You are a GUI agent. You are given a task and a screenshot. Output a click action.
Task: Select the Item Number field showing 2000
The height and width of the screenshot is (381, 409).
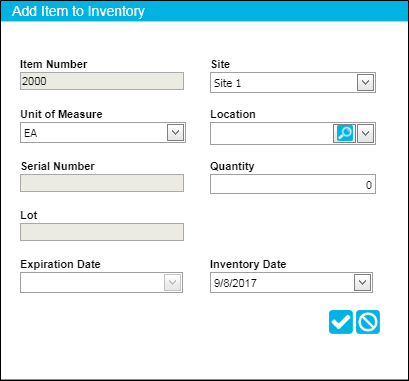(102, 81)
